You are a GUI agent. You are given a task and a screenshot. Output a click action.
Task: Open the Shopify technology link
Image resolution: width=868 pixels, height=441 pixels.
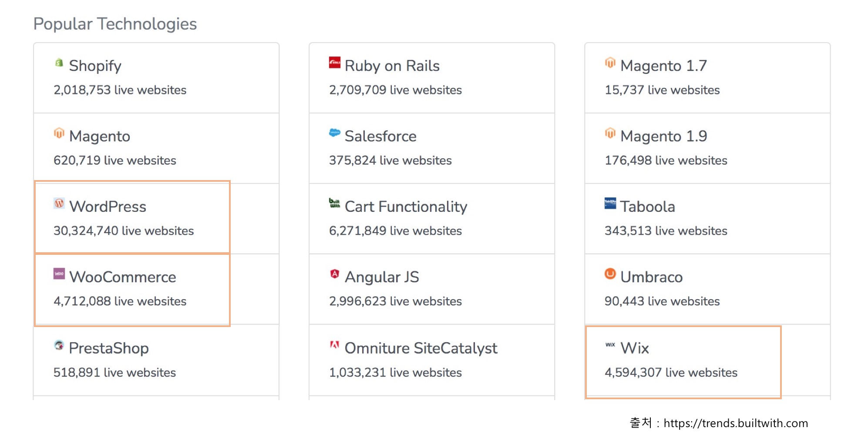click(x=95, y=66)
